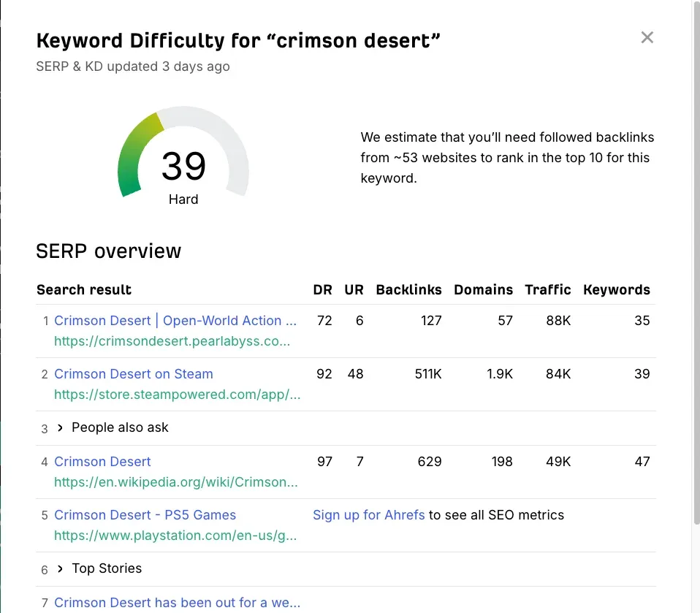The width and height of the screenshot is (700, 613).
Task: Click the Hard difficulty label
Action: click(183, 199)
